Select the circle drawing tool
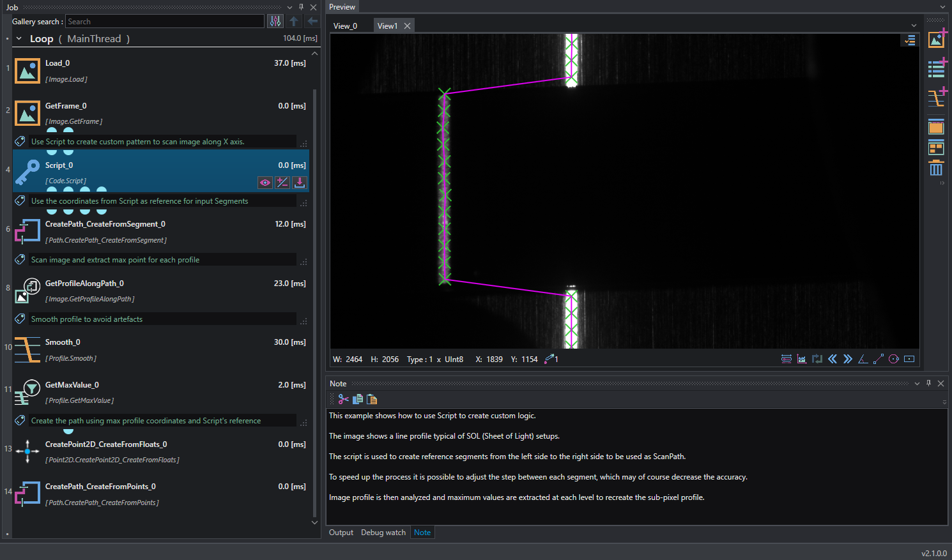952x560 pixels. point(894,359)
